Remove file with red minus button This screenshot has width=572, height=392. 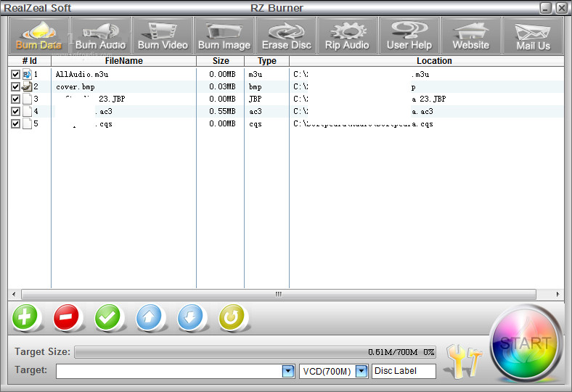click(66, 317)
